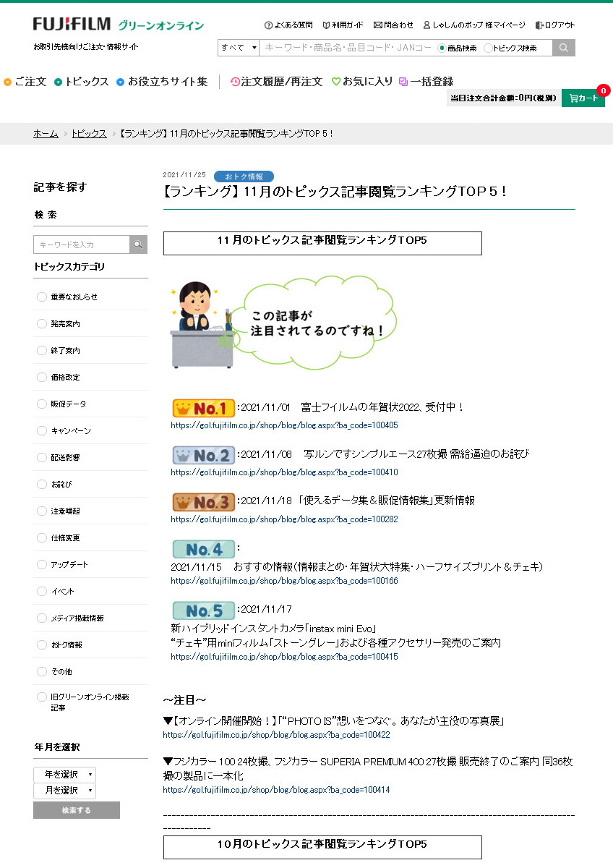Select the お詫び category radio
Viewport: 613px width, 868px height.
[41, 485]
